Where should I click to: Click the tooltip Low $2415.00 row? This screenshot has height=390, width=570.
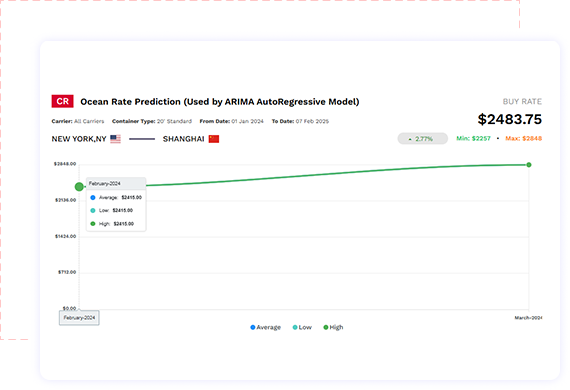pyautogui.click(x=112, y=210)
